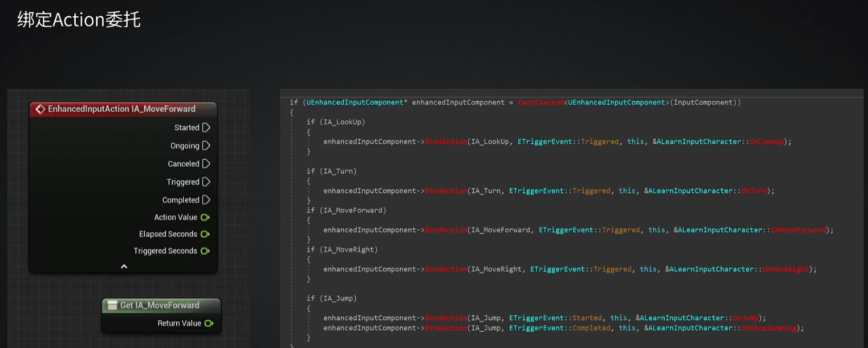The image size is (868, 348).
Task: Select the EnhancedInputAction IA_MoveForward node header
Action: pyautogui.click(x=121, y=109)
